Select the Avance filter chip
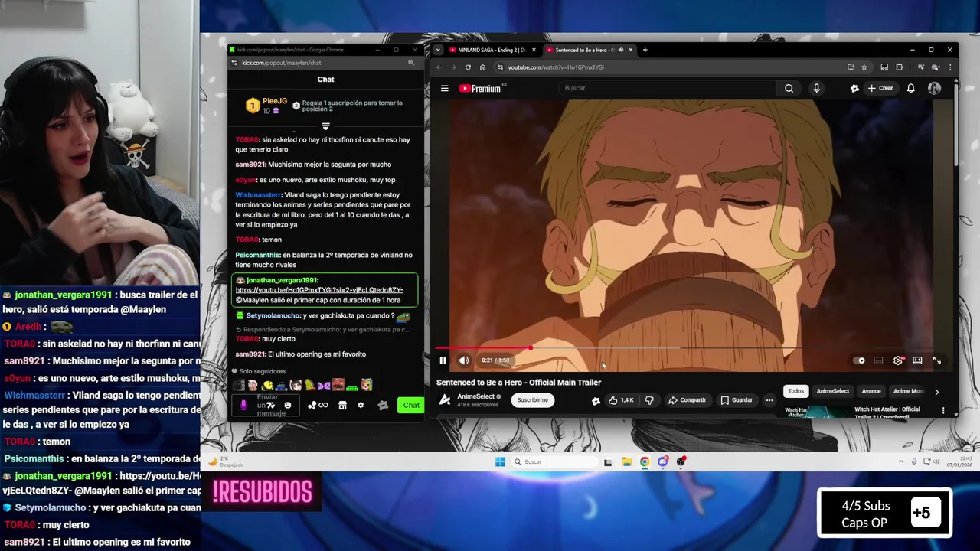The height and width of the screenshot is (551, 980). (871, 391)
